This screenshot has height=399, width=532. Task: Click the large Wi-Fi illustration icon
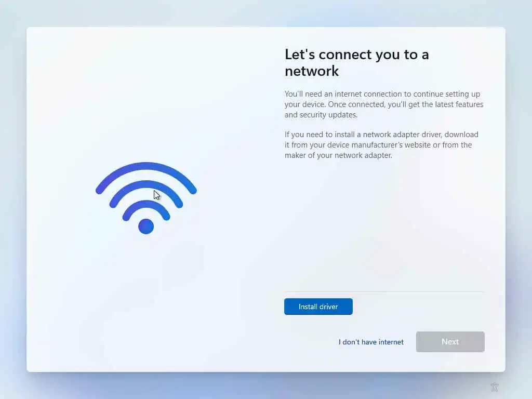pyautogui.click(x=146, y=198)
